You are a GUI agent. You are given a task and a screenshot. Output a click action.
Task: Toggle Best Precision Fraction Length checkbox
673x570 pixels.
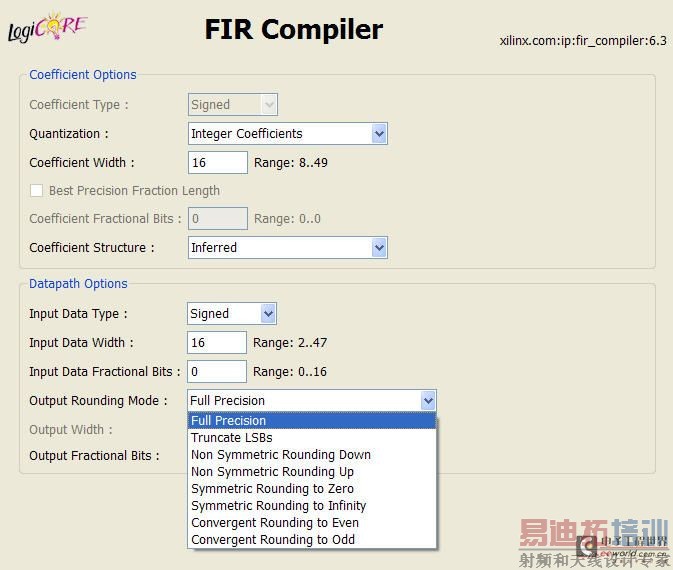36,191
